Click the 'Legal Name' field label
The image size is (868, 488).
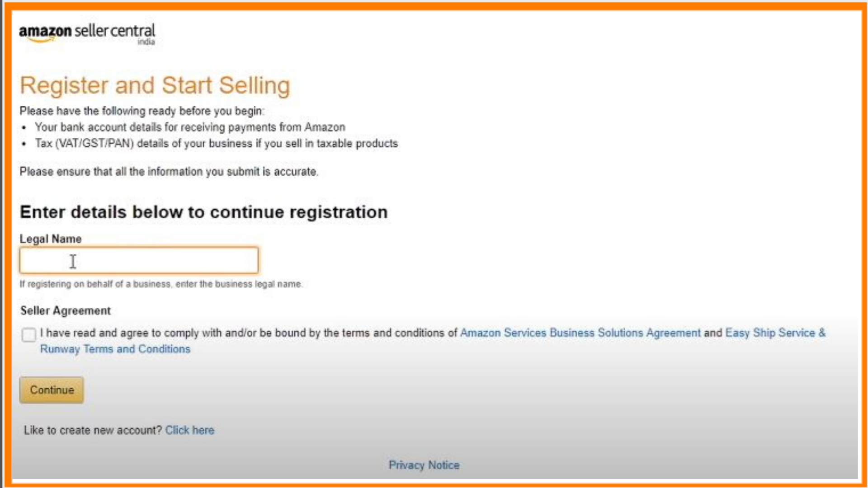coord(51,239)
